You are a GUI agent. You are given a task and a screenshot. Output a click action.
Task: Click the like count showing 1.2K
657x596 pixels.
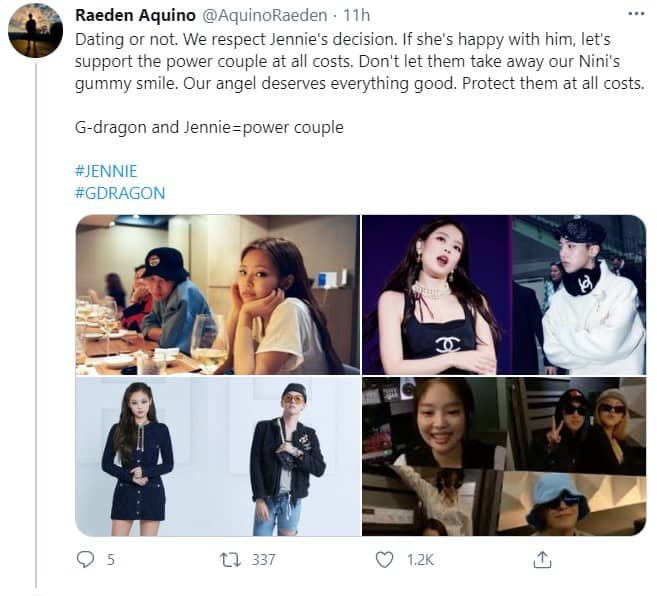tap(418, 560)
